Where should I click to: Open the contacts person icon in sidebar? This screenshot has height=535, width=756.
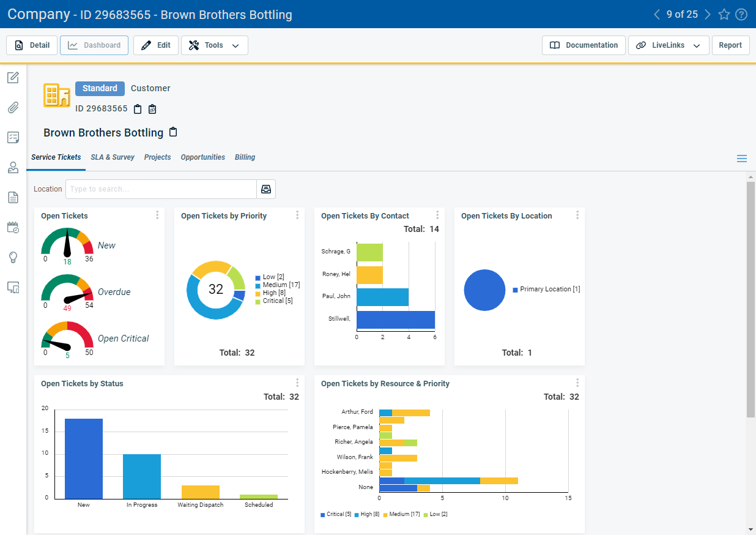[x=13, y=168]
